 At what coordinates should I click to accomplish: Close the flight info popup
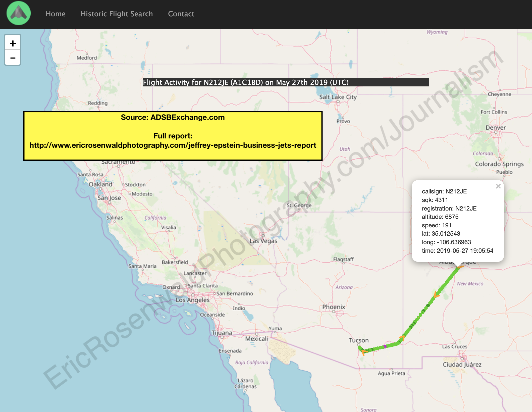tap(498, 186)
